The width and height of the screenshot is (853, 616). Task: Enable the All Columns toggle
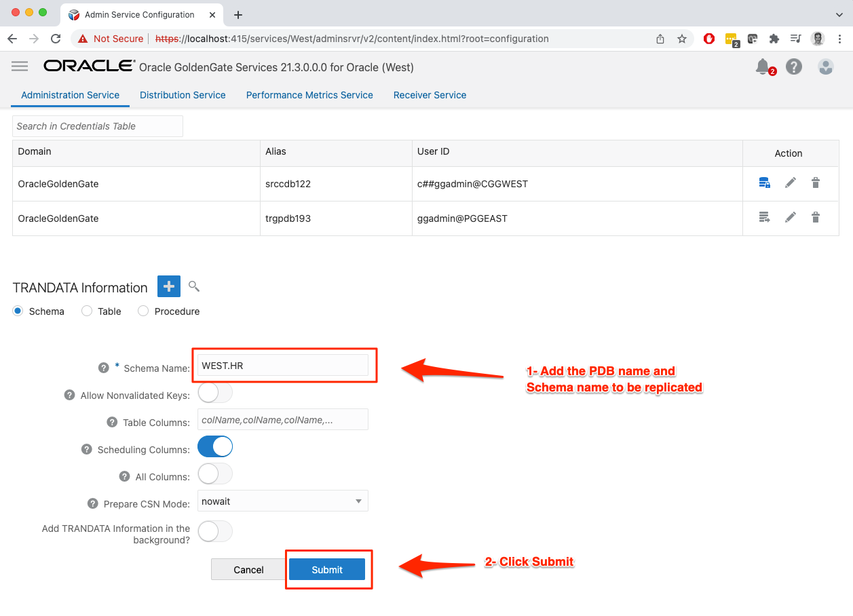(x=214, y=474)
